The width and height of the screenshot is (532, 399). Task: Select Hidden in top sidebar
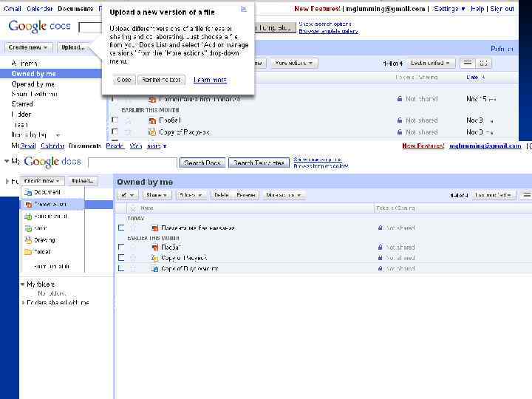coord(21,114)
